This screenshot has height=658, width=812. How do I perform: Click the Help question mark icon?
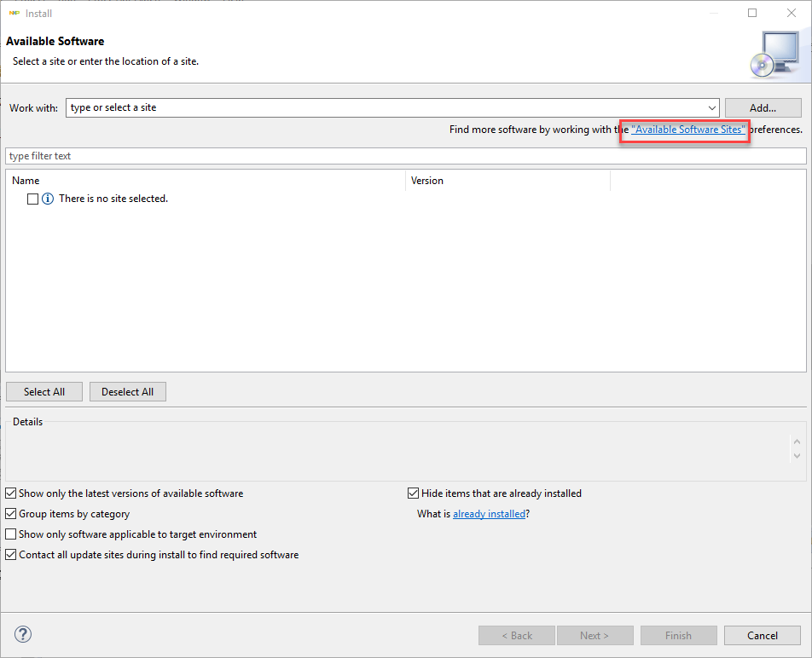22,634
